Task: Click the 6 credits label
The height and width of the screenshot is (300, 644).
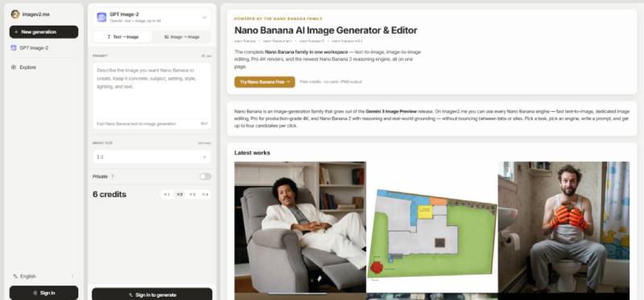Action: click(109, 195)
